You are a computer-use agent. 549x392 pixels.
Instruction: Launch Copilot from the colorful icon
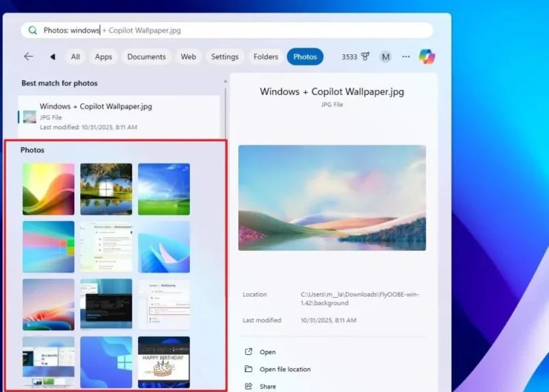[x=427, y=56]
